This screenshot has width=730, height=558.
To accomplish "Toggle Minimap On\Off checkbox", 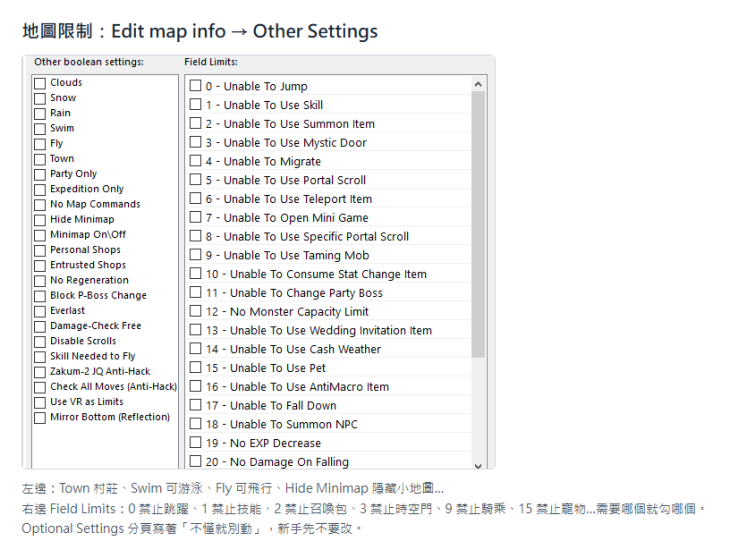I will point(40,235).
